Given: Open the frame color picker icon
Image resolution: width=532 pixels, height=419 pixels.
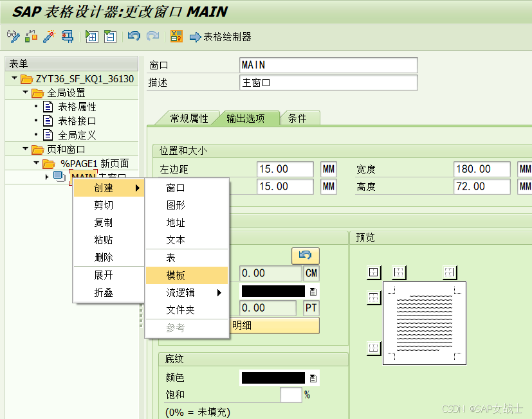Looking at the screenshot, I should (313, 291).
